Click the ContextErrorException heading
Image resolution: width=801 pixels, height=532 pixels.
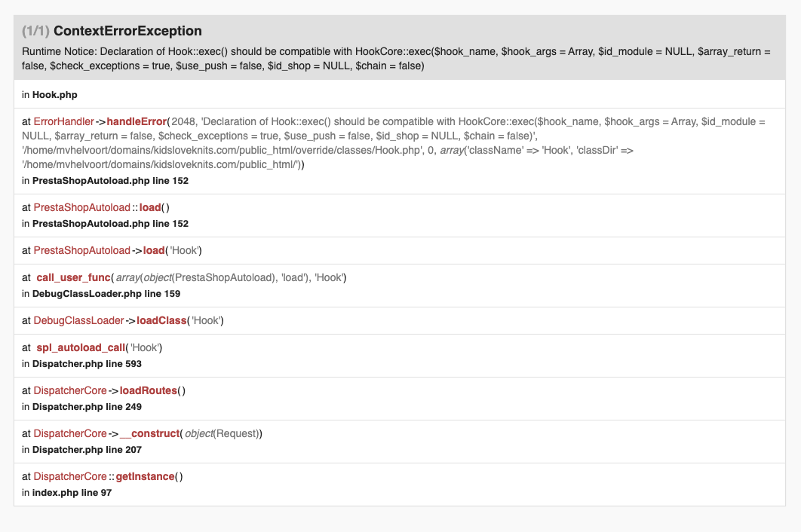pos(127,31)
